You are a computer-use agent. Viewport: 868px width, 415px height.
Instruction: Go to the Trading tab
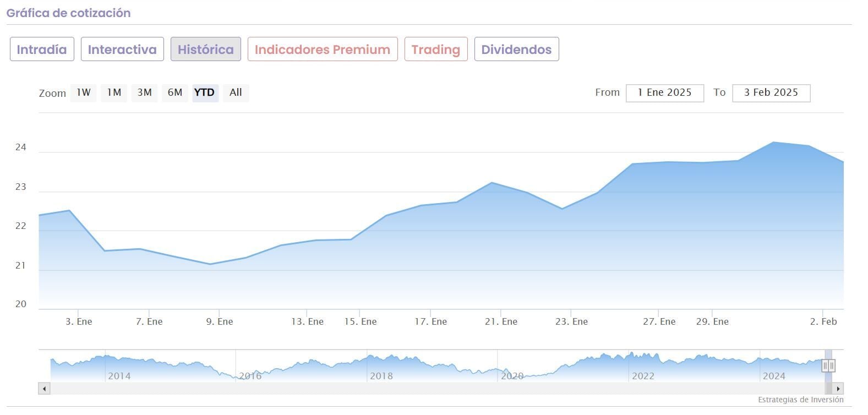pyautogui.click(x=435, y=50)
